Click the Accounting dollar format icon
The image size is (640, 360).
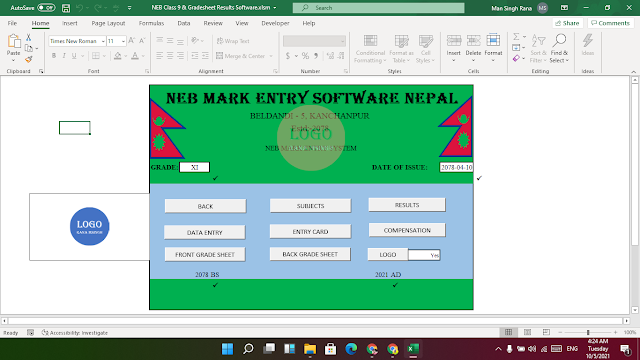288,56
